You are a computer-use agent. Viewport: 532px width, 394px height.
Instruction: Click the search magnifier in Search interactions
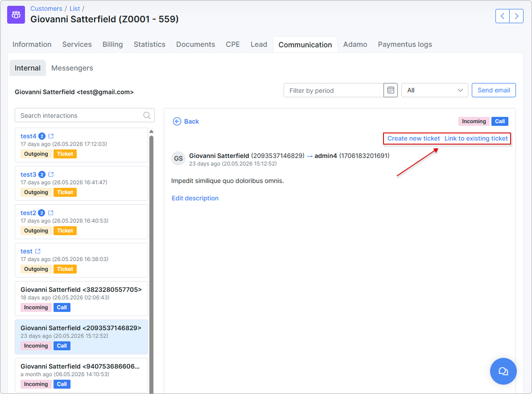coord(147,116)
